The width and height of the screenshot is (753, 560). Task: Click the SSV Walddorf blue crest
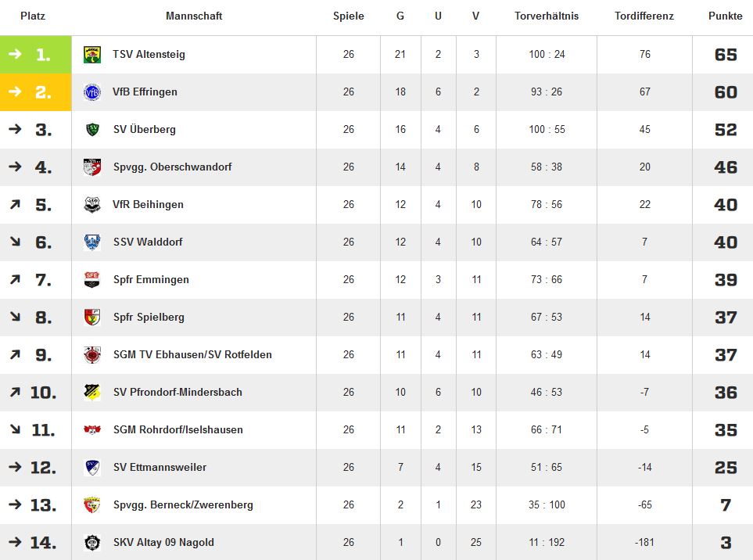[x=92, y=242]
